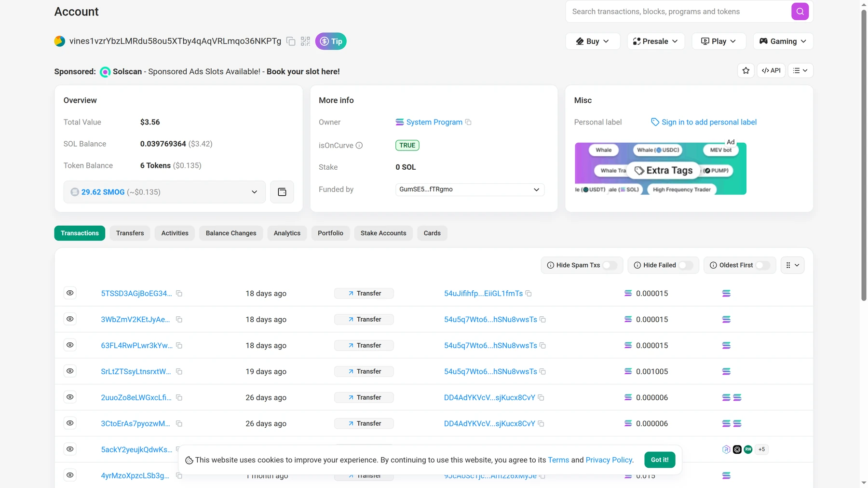The image size is (868, 488).
Task: Accept cookies with Got it! button
Action: coord(660,460)
